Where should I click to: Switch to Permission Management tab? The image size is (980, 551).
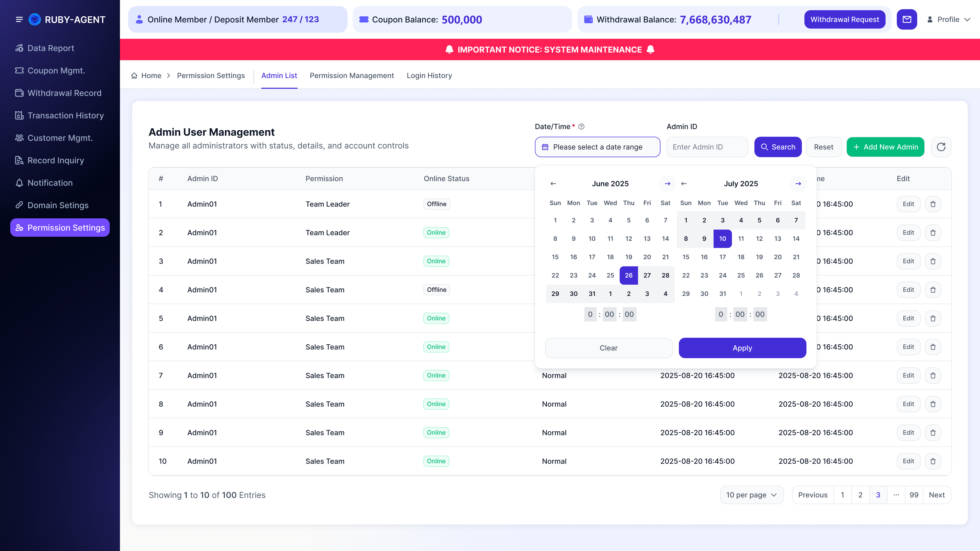[351, 76]
